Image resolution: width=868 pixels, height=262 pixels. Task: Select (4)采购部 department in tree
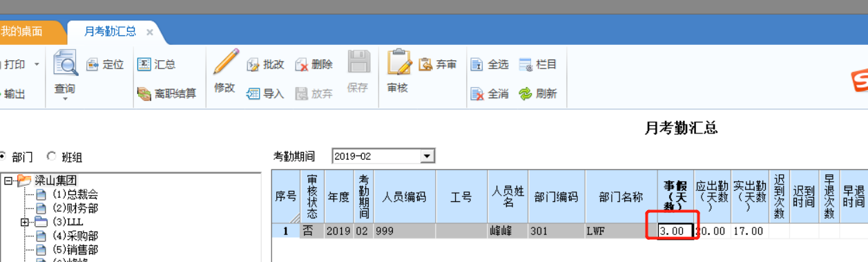(75, 236)
